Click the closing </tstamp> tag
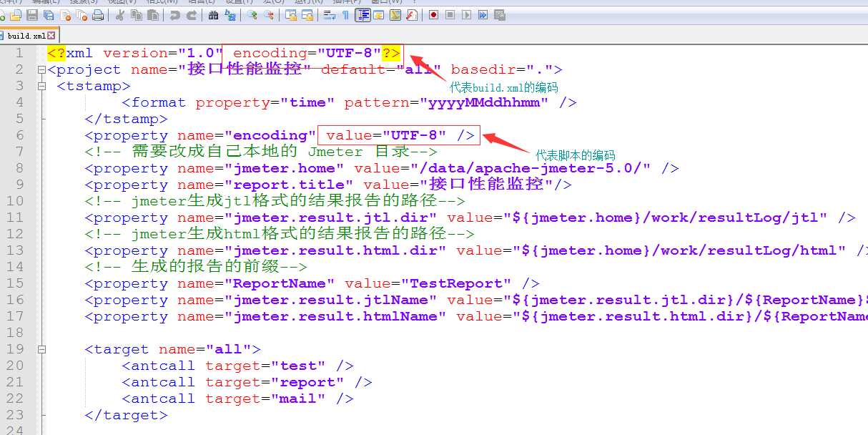Viewport: 868px width, 435px height. click(x=126, y=119)
